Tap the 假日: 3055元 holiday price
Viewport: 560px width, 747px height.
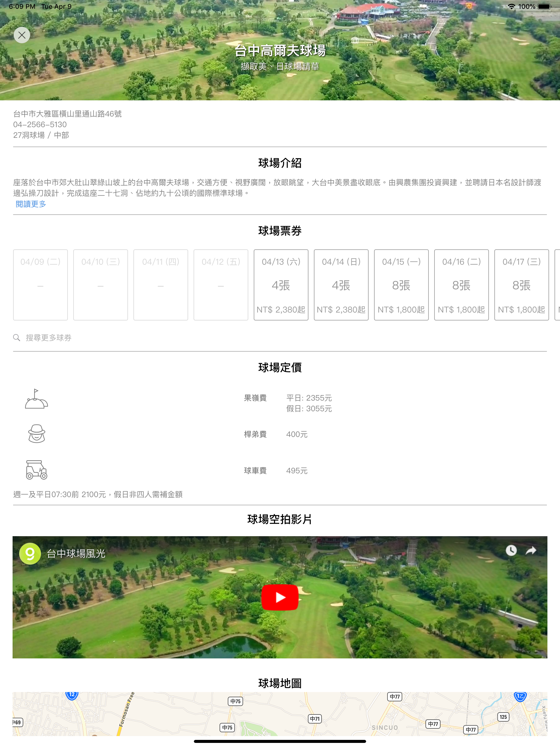309,408
